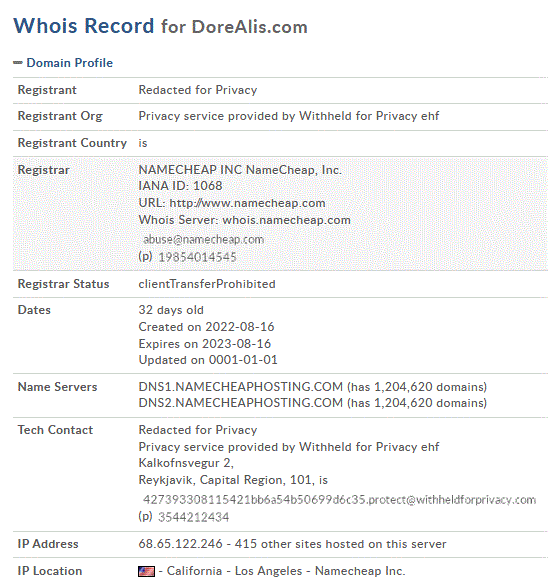Image resolution: width=548 pixels, height=584 pixels.
Task: Click the Privacy service Registrant Org value
Action: (x=289, y=116)
